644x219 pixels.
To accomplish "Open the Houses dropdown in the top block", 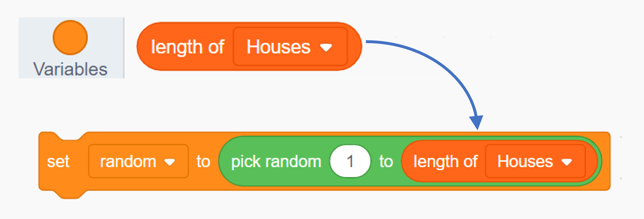I will [x=290, y=47].
